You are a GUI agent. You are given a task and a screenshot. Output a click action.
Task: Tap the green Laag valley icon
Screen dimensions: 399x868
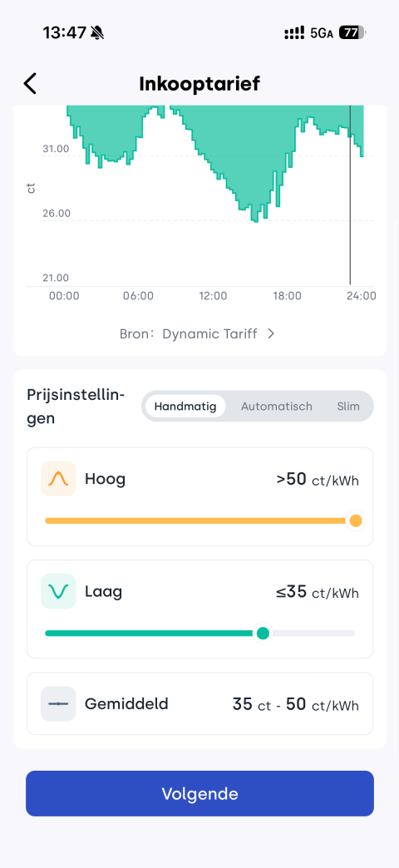tap(58, 591)
